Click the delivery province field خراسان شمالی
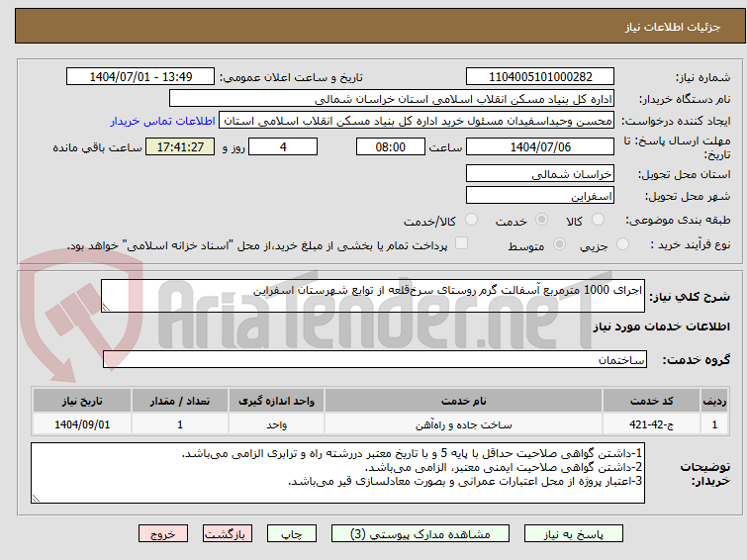This screenshot has height=560, width=747. click(x=540, y=174)
